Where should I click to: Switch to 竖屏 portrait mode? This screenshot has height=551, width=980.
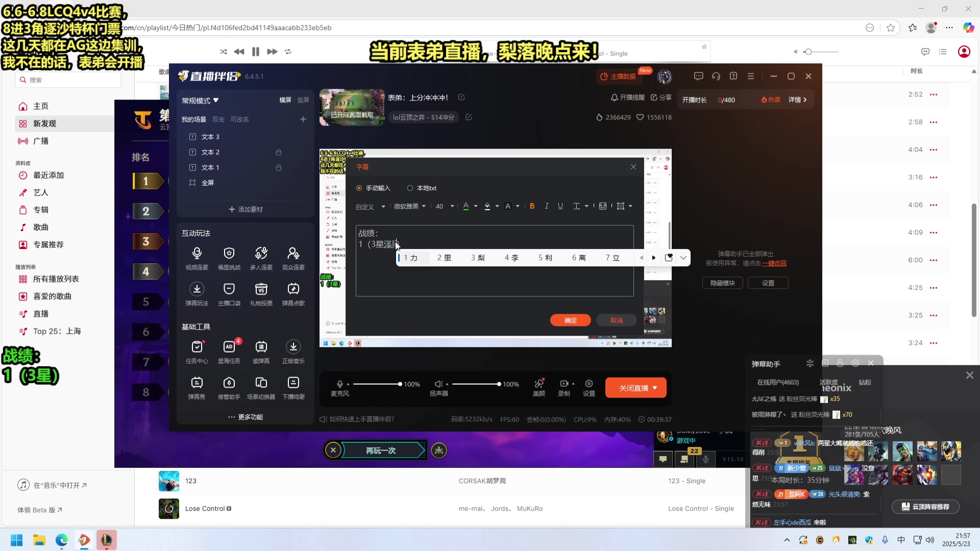coord(303,101)
